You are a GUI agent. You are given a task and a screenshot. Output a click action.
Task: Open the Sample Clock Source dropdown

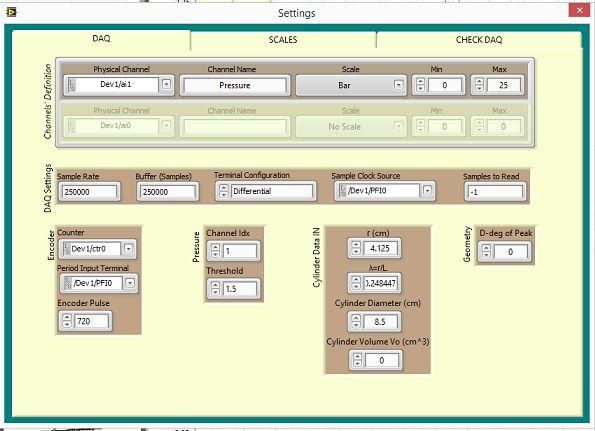[427, 191]
